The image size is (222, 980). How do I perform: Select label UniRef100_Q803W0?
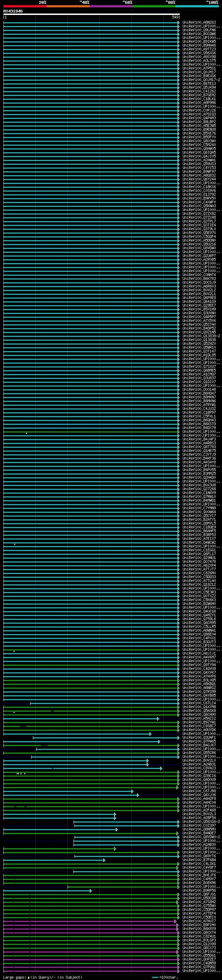click(x=199, y=141)
